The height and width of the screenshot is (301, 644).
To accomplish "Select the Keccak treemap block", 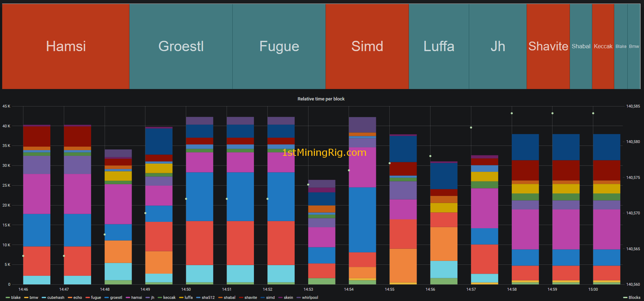I will (603, 46).
